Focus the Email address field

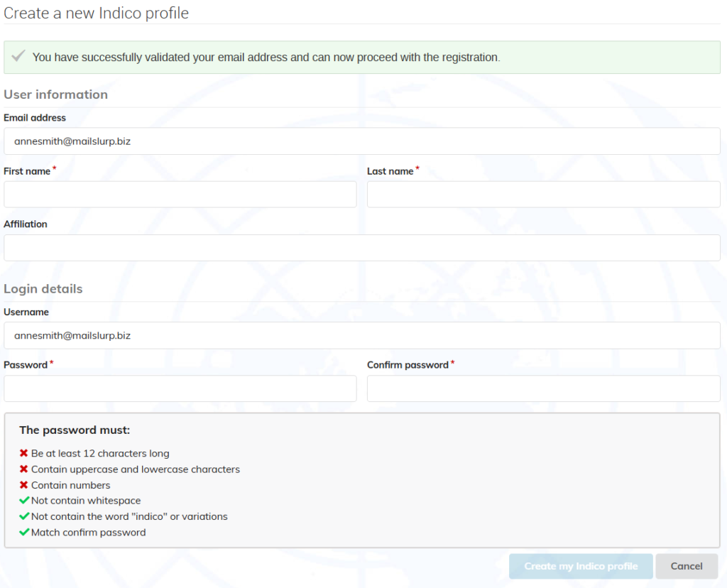tap(362, 141)
